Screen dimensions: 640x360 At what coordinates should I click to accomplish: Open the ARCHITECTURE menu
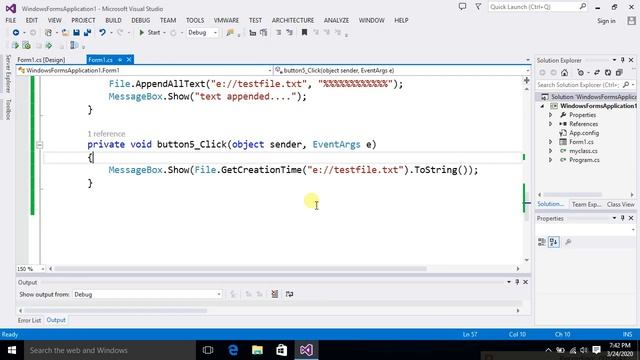293,20
